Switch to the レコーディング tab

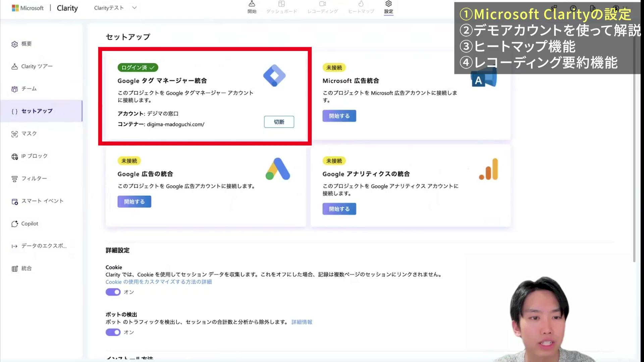pyautogui.click(x=323, y=7)
